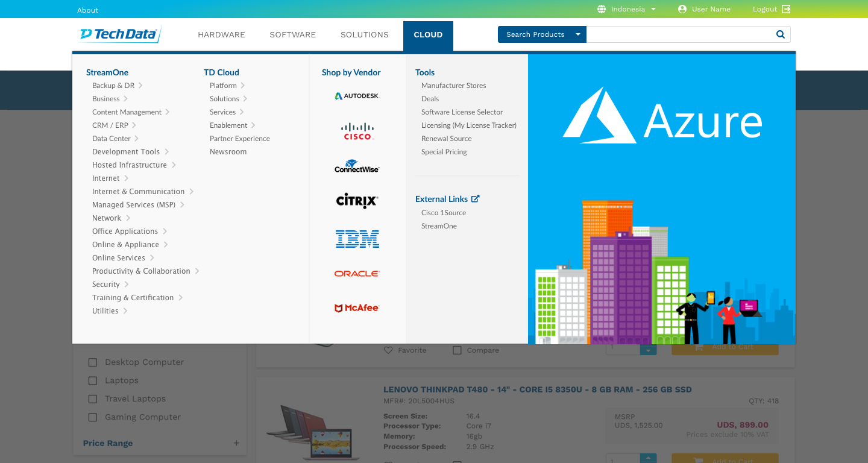Check the Travel Laptops filter

pyautogui.click(x=93, y=398)
